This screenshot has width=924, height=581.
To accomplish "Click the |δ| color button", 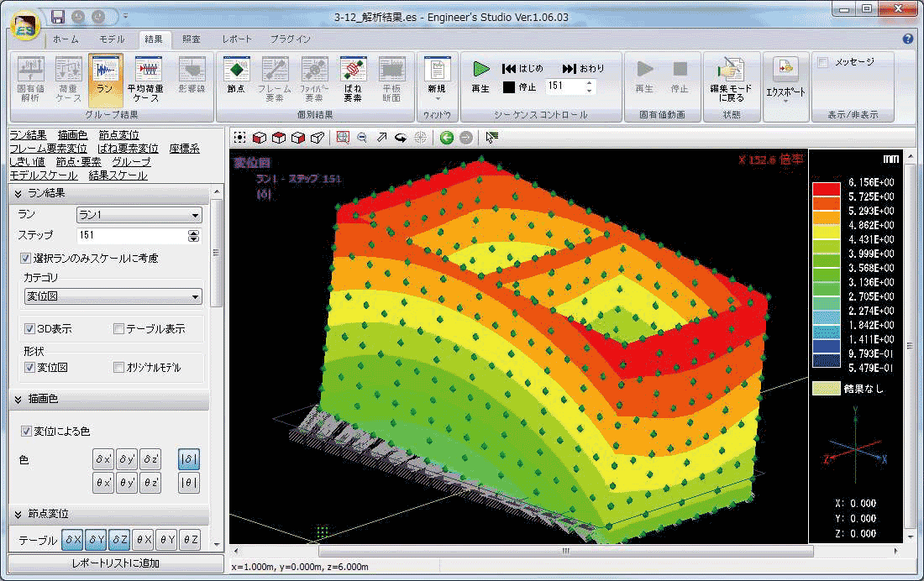I will pyautogui.click(x=189, y=459).
